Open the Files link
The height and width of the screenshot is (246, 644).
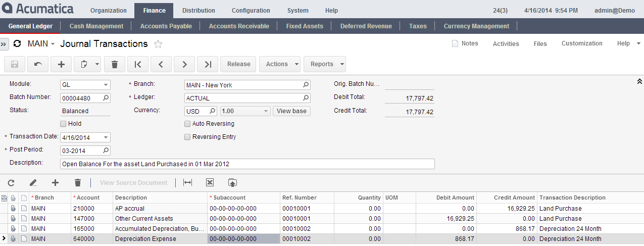tap(540, 43)
